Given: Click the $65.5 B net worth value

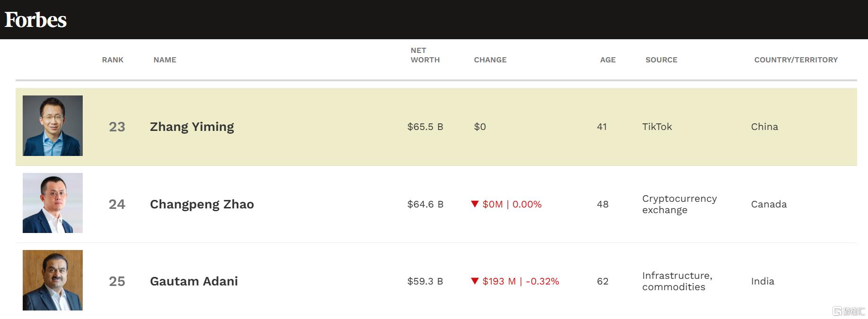Looking at the screenshot, I should tap(425, 127).
